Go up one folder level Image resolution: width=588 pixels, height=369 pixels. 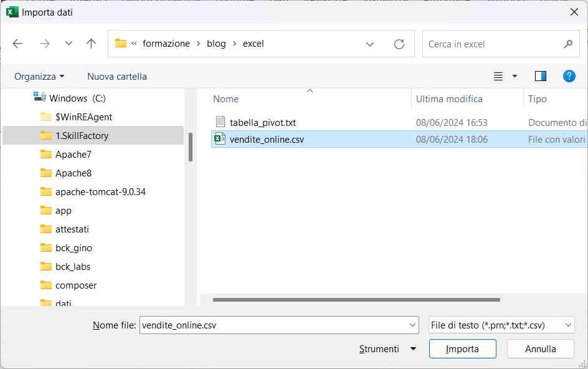click(x=92, y=44)
